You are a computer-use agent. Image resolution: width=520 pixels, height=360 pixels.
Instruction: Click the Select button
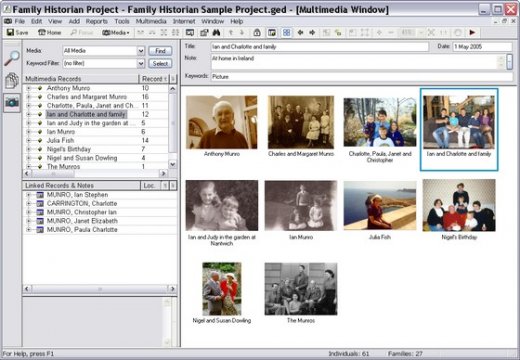(x=160, y=63)
